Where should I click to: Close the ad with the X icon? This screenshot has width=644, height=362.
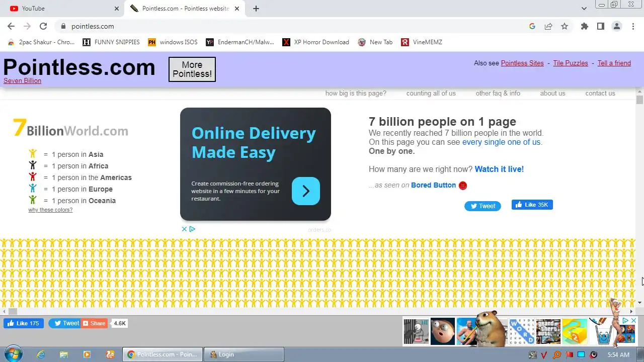coord(184,229)
